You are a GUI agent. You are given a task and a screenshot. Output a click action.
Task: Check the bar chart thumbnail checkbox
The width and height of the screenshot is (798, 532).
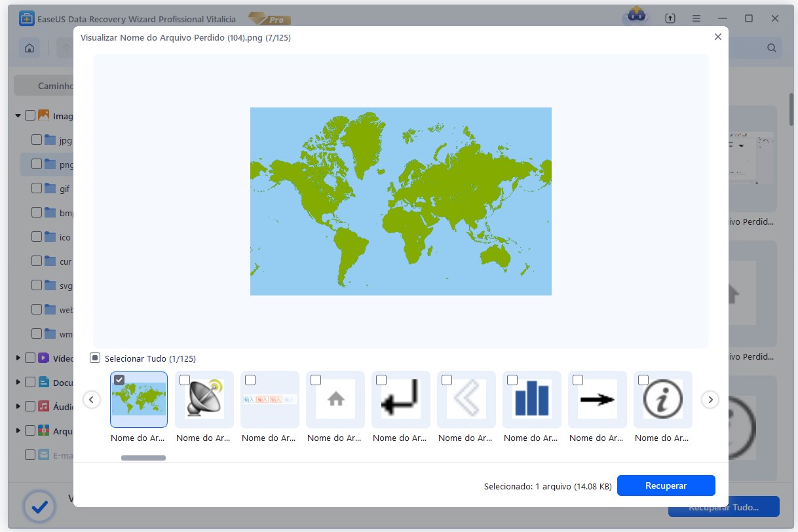click(x=512, y=380)
